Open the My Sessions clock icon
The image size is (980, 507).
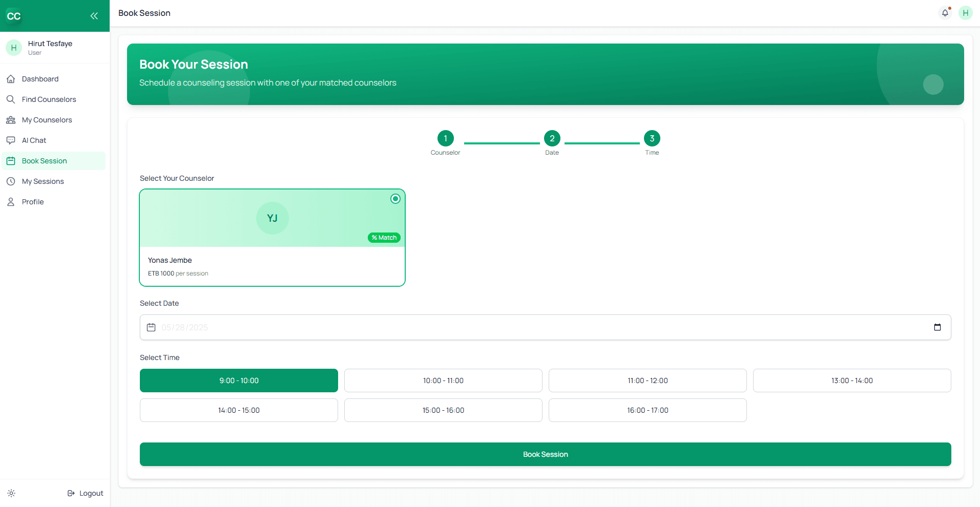click(x=11, y=181)
